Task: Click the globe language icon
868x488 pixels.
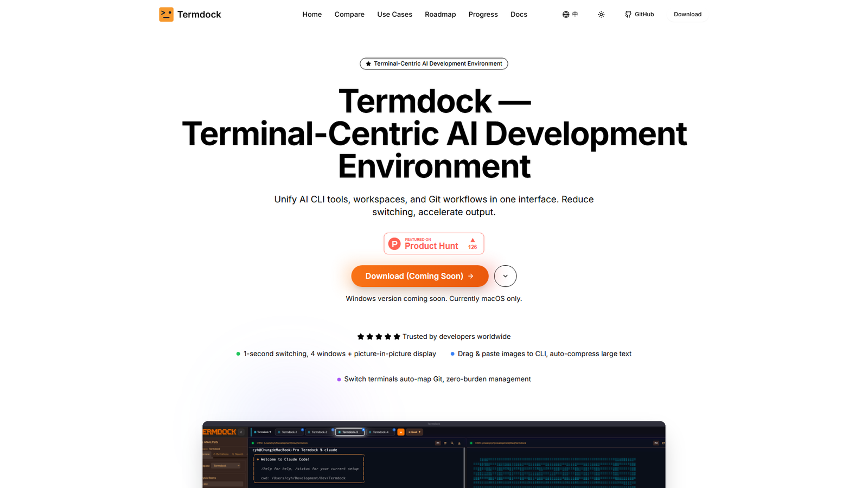Action: [565, 14]
